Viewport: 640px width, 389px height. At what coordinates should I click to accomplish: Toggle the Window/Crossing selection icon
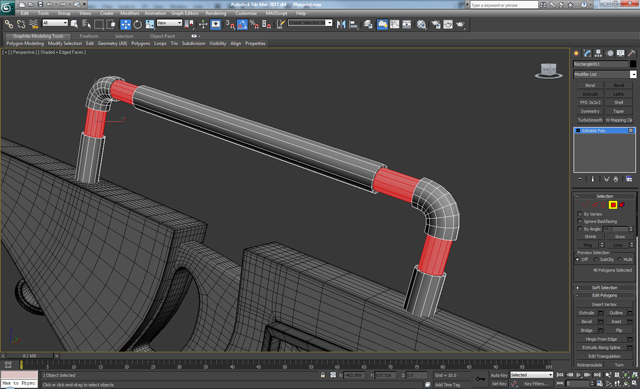pyautogui.click(x=111, y=24)
